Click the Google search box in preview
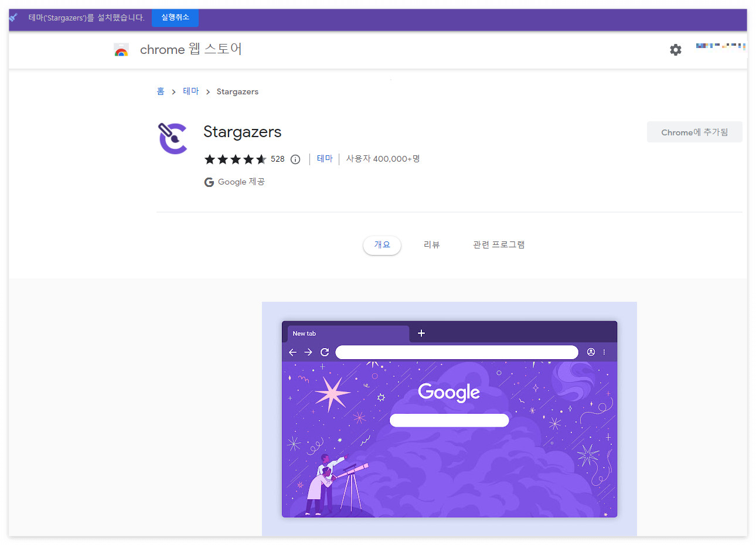 coord(449,420)
